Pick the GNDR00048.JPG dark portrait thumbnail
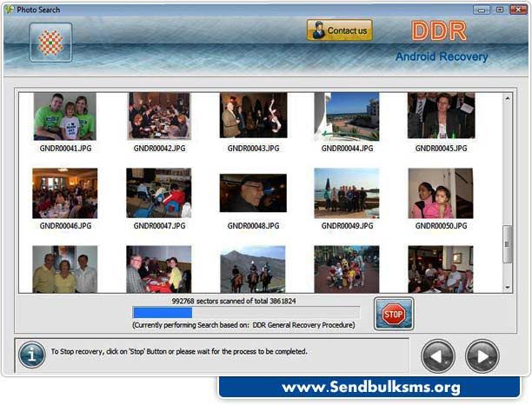The image size is (532, 405). pos(253,193)
